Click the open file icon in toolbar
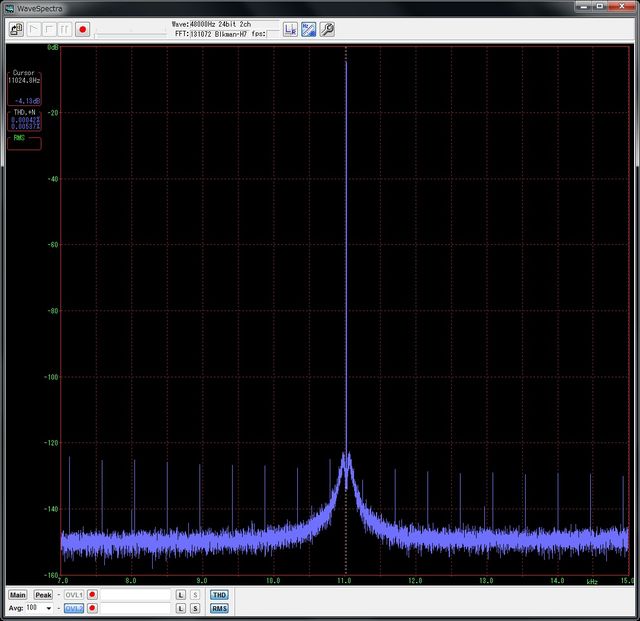This screenshot has width=640, height=621. 17,30
